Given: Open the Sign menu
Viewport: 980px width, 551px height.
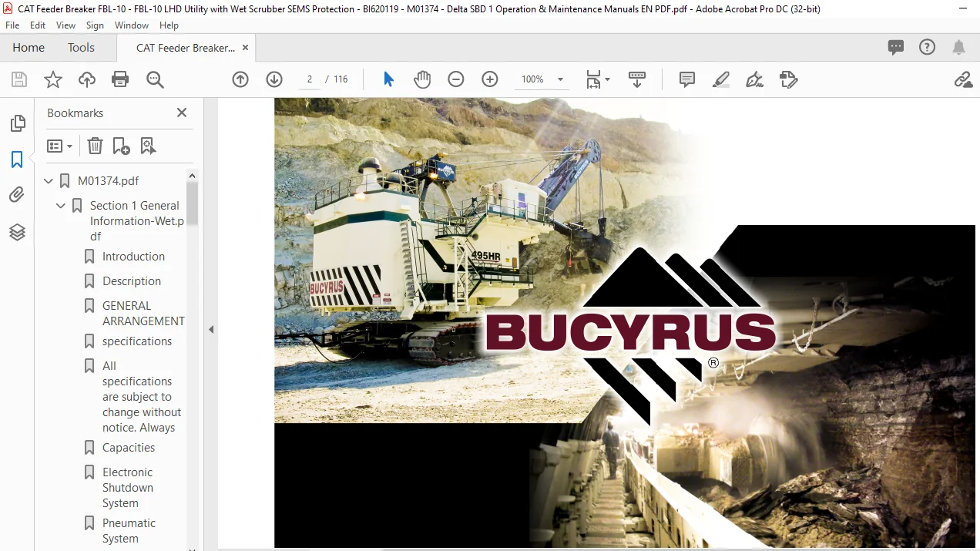Looking at the screenshot, I should pyautogui.click(x=95, y=25).
